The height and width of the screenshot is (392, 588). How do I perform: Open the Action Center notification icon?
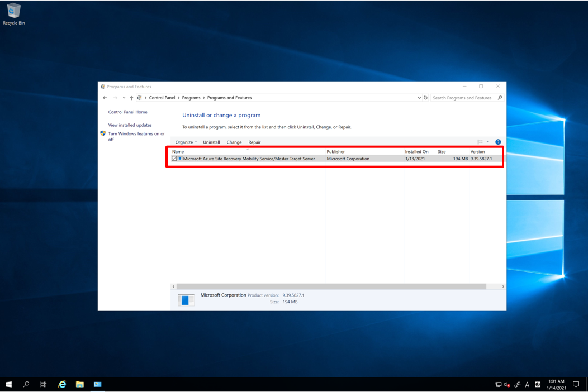[x=576, y=385]
